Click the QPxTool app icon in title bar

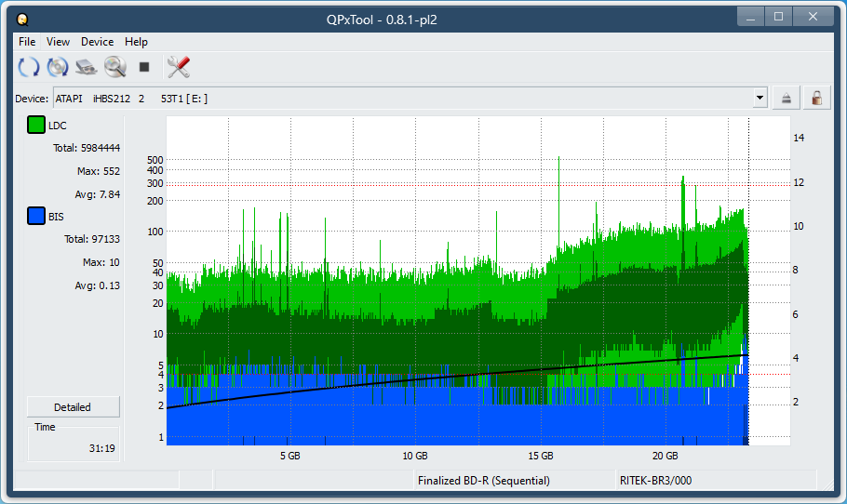(22, 20)
